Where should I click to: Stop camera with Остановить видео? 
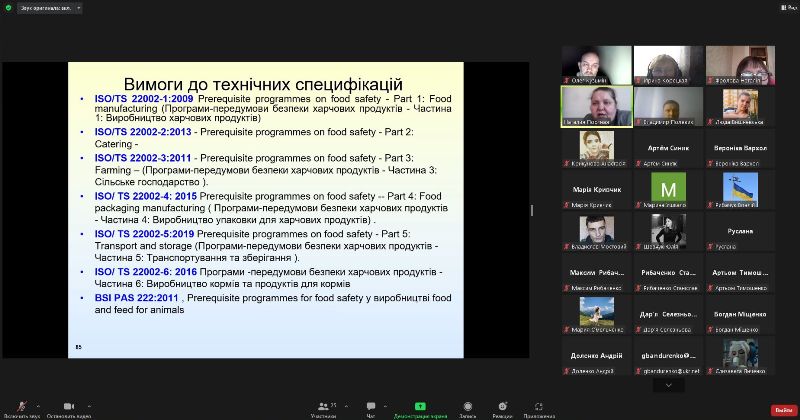pos(69,410)
